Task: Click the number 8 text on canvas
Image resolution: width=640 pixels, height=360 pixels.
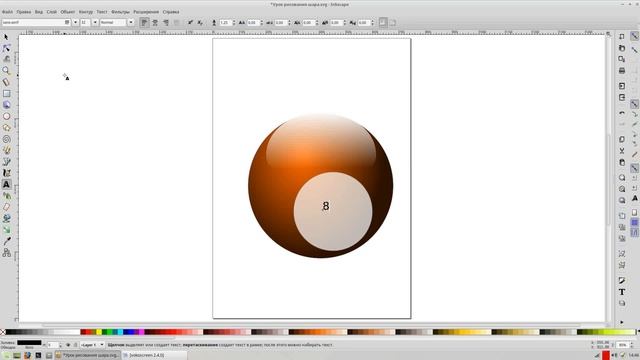Action: (x=325, y=206)
